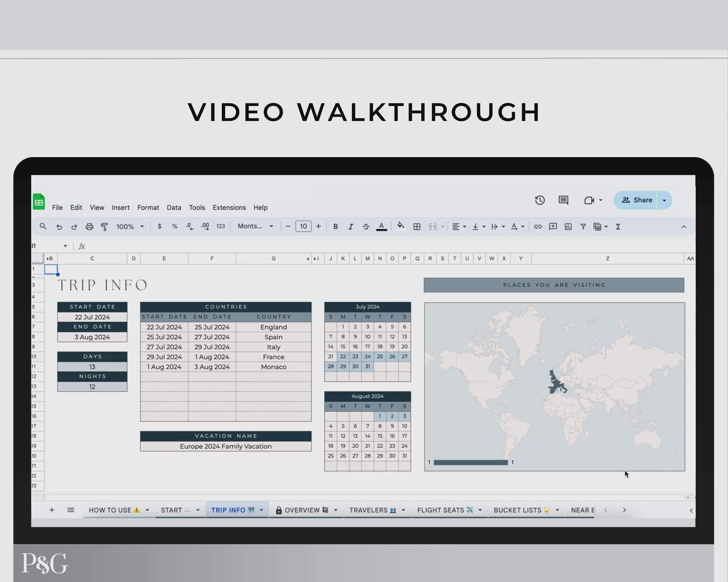728x582 pixels.
Task: Open the Extensions menu
Action: 229,208
